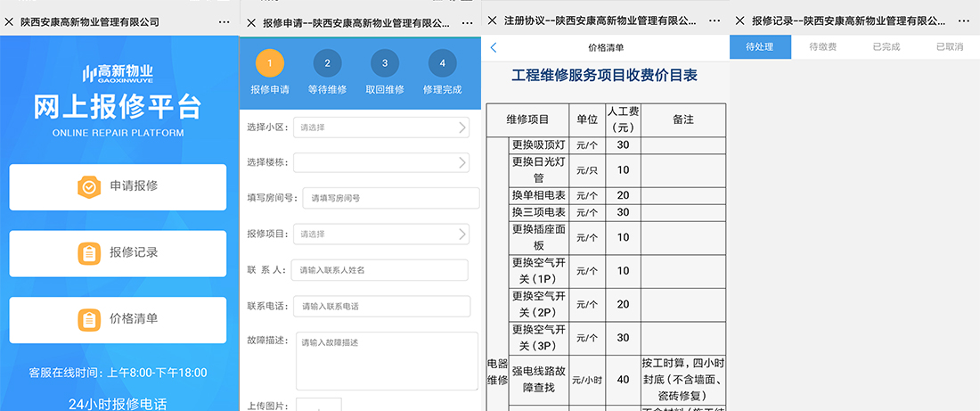Click the clipboard icon beside 报修记录

click(x=88, y=253)
